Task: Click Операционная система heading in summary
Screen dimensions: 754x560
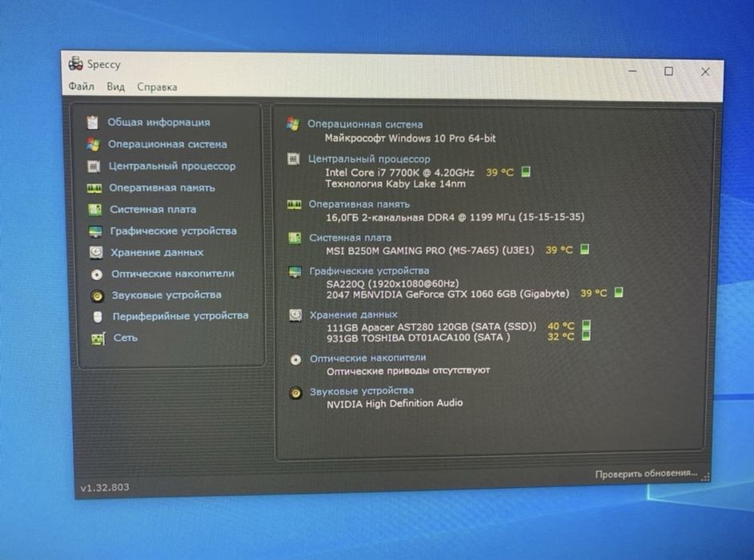Action: (365, 124)
